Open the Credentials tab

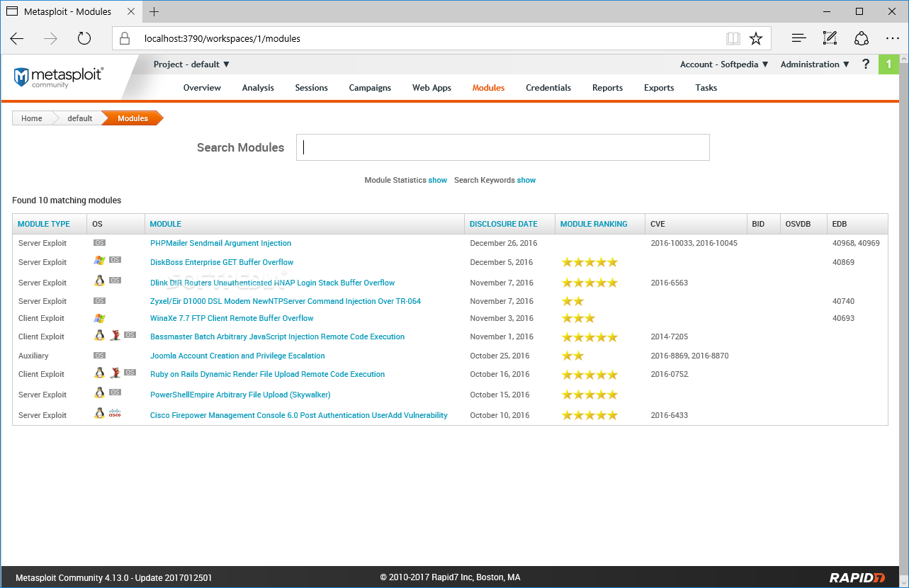(x=548, y=88)
